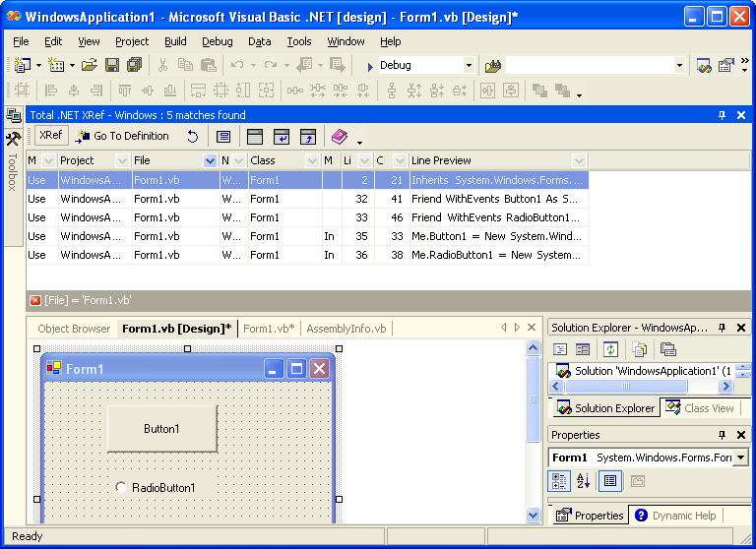Click the Start Debug play arrow
The image size is (756, 549).
pos(370,67)
